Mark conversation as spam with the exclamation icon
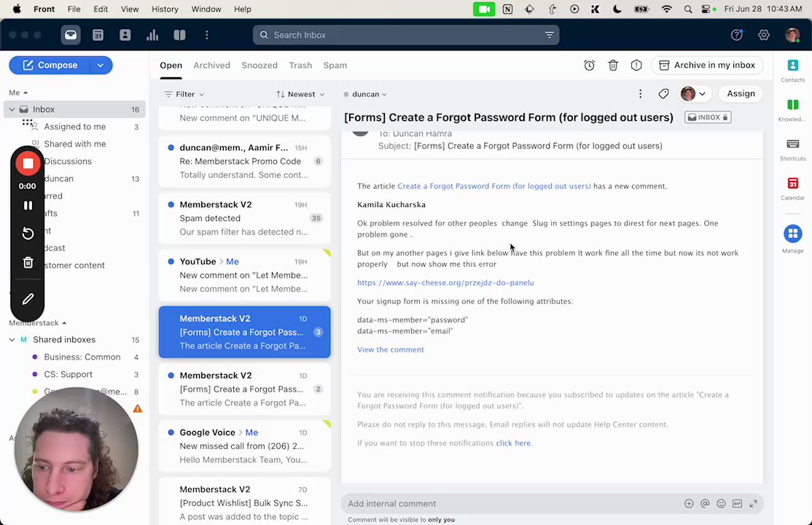 tap(636, 66)
